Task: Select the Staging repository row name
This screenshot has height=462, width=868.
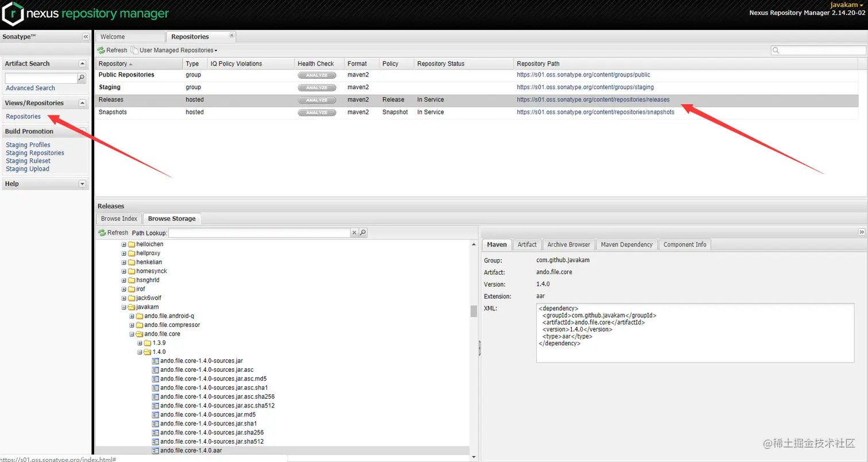Action: 110,87
